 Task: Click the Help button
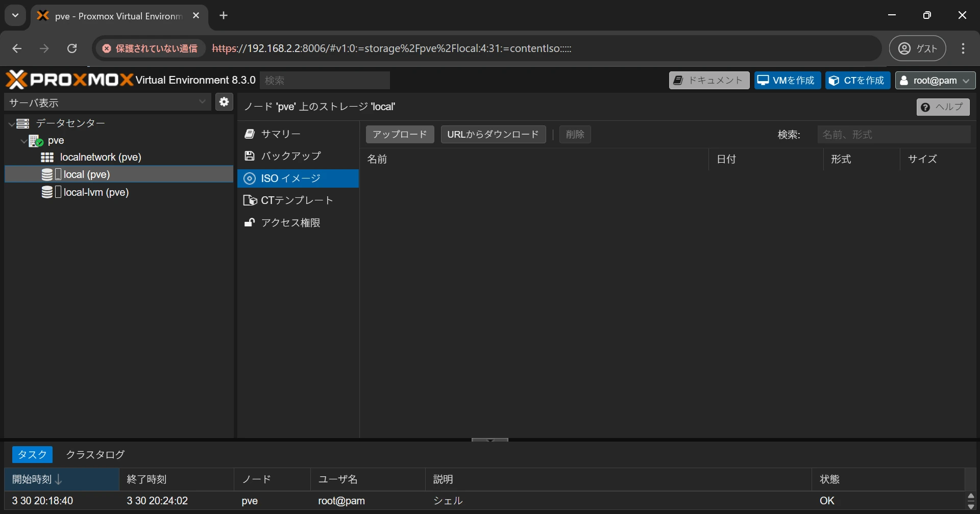click(943, 107)
